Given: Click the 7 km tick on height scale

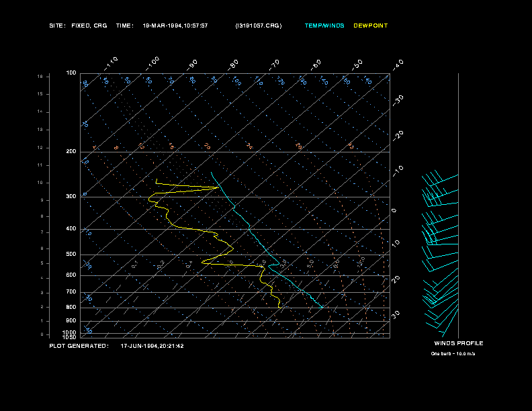Looking at the screenshot, I should coord(42,232).
